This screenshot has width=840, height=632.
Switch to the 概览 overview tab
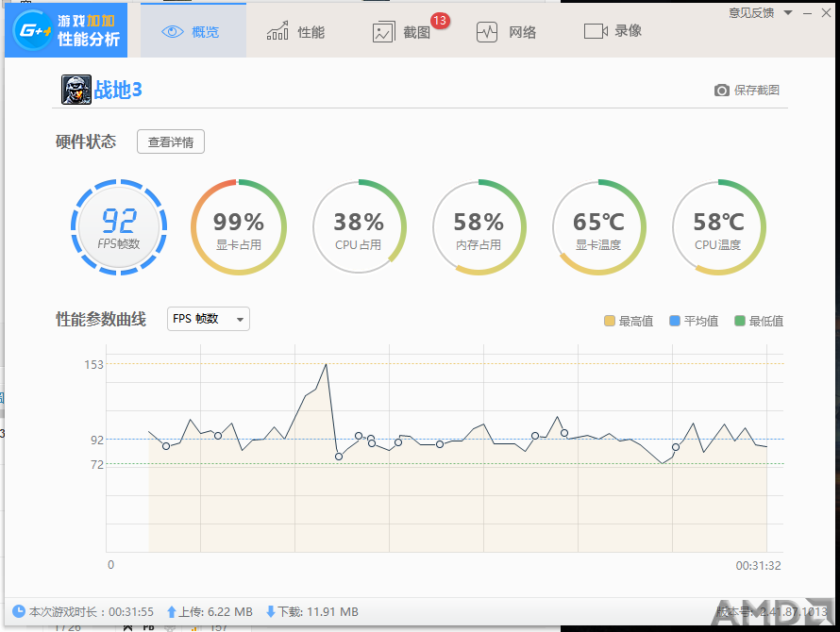[193, 31]
